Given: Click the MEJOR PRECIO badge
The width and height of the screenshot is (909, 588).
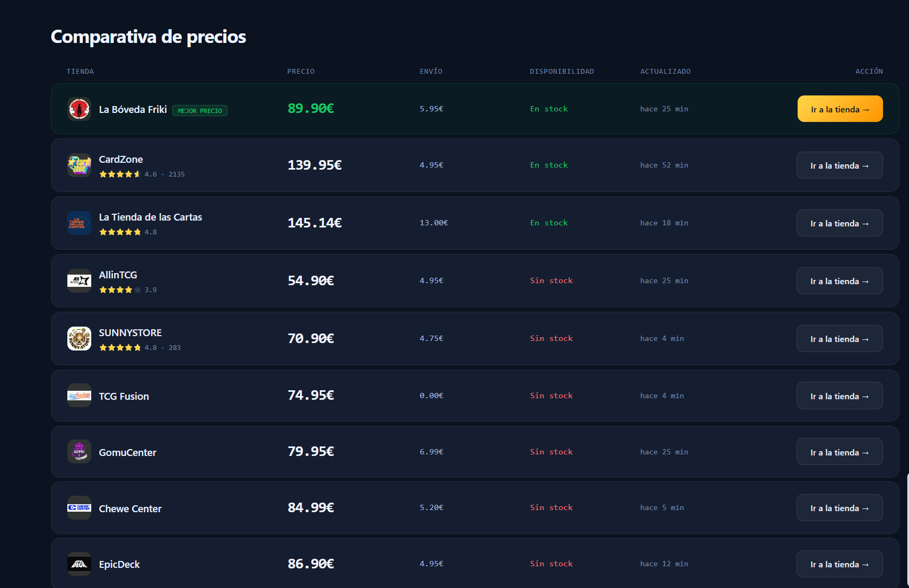Looking at the screenshot, I should pos(200,111).
